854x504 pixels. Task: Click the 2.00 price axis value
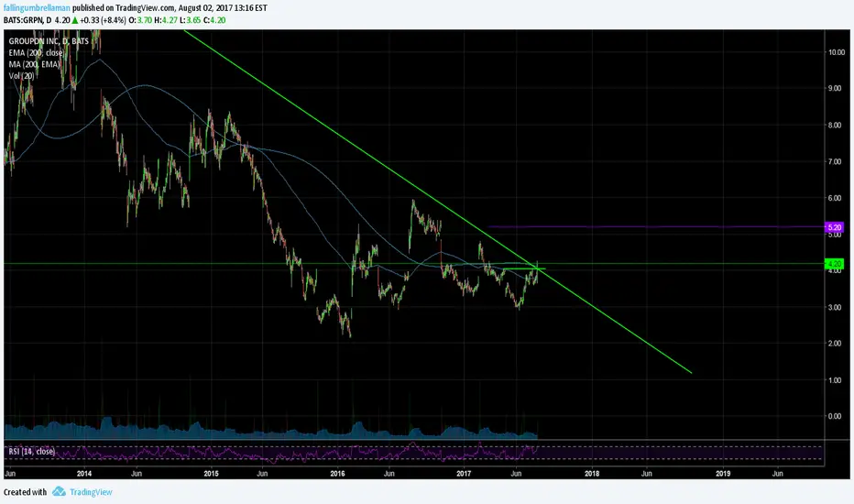click(x=835, y=344)
